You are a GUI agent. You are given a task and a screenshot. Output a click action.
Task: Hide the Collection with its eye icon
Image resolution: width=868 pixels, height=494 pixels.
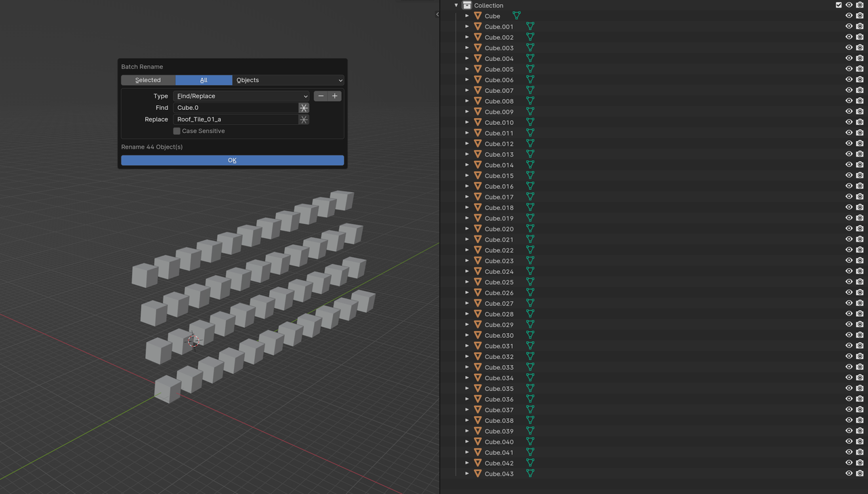849,5
